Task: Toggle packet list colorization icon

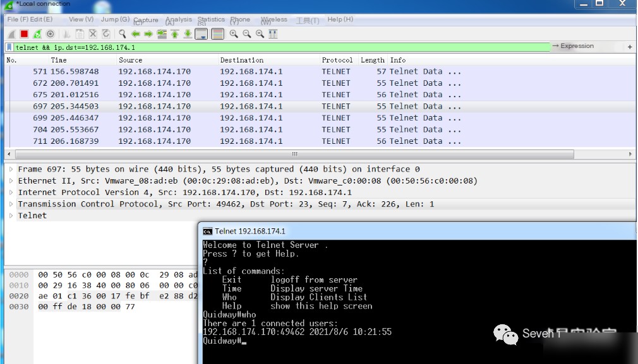Action: point(218,34)
